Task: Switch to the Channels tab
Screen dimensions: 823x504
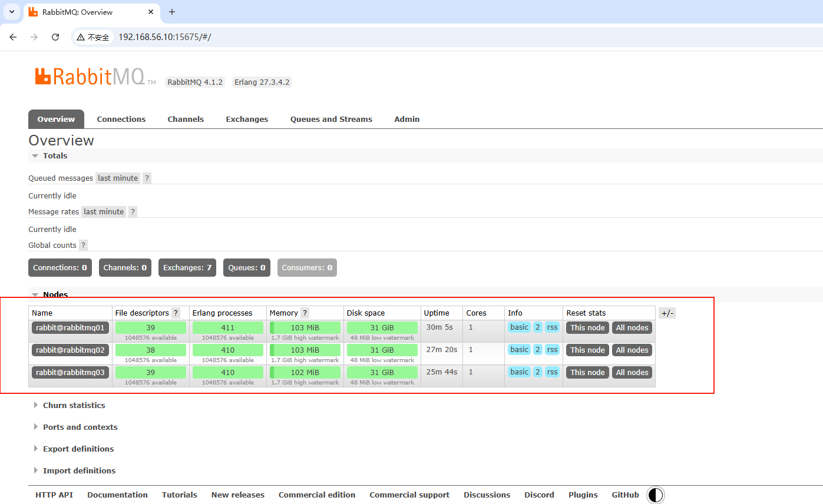Action: pos(186,119)
